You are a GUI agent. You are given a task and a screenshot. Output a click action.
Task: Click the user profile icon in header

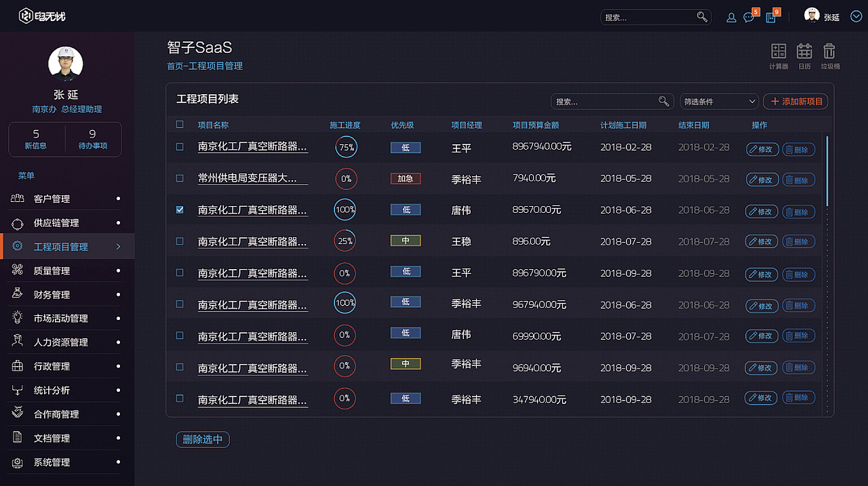tap(731, 18)
